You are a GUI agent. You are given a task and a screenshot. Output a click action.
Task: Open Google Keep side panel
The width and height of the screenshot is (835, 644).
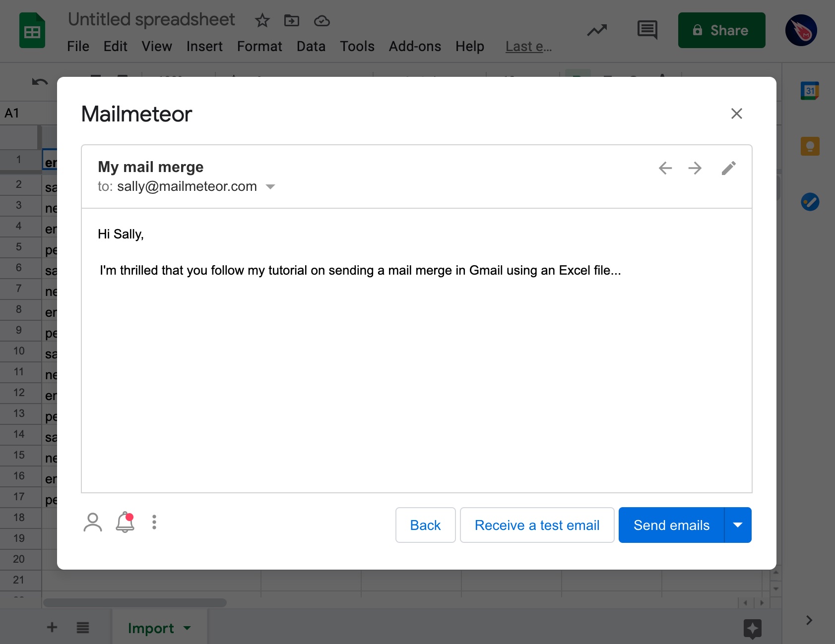[x=810, y=146]
